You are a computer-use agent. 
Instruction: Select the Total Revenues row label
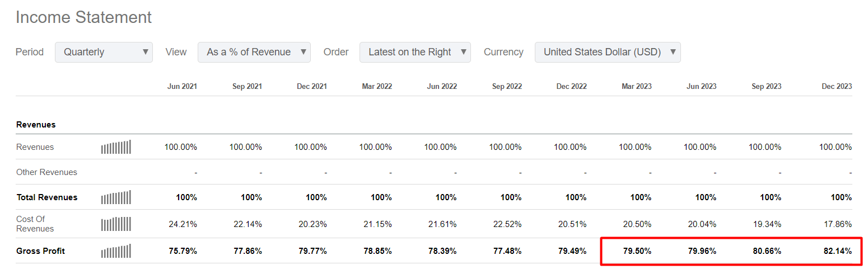[x=46, y=197]
